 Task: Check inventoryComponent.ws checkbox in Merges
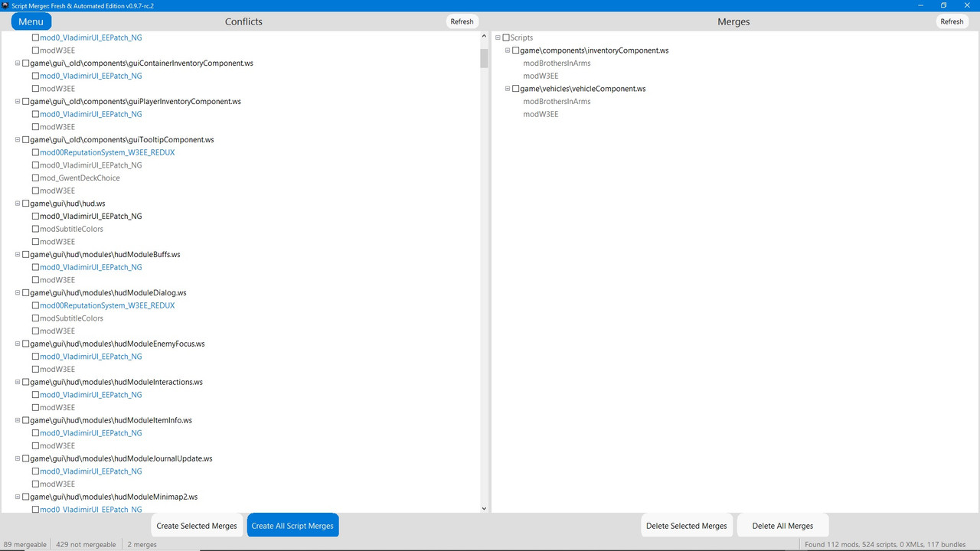(x=515, y=51)
